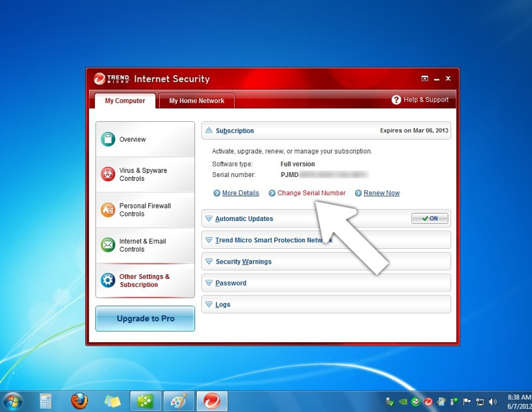Click the arrow icon beside Renew Now
532x412 pixels.
(358, 193)
